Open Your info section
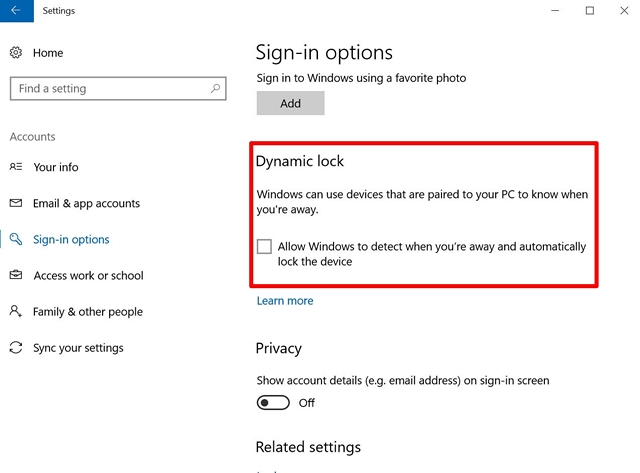 pos(56,167)
